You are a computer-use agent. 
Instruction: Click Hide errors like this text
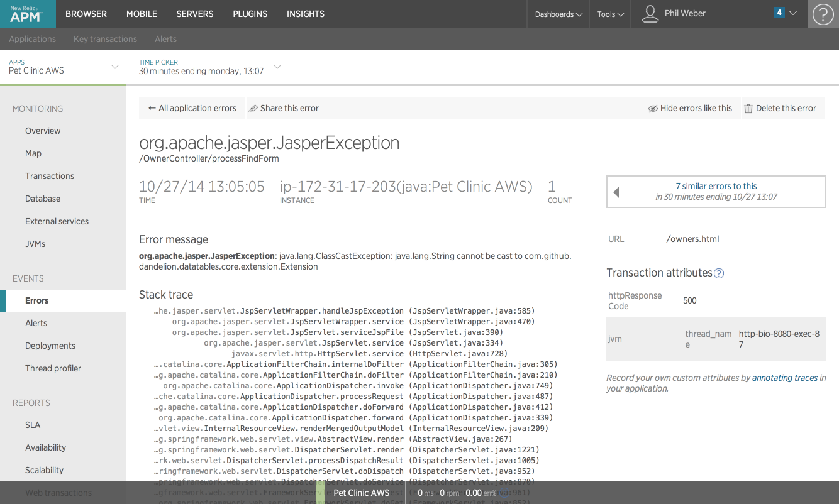pos(696,108)
